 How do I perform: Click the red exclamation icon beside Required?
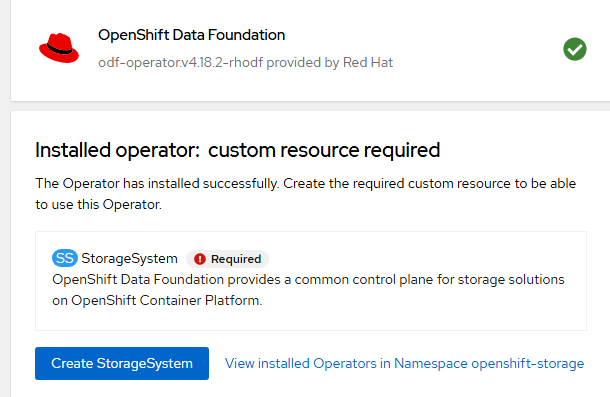pyautogui.click(x=200, y=259)
